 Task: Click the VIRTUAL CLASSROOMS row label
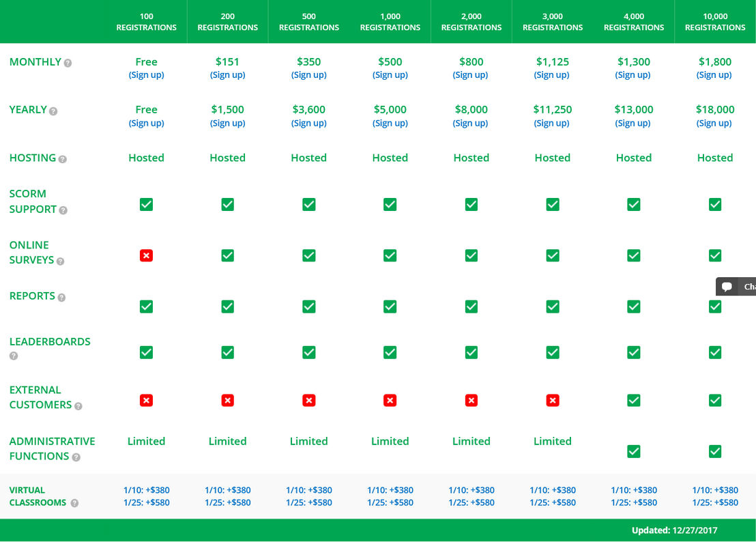38,496
